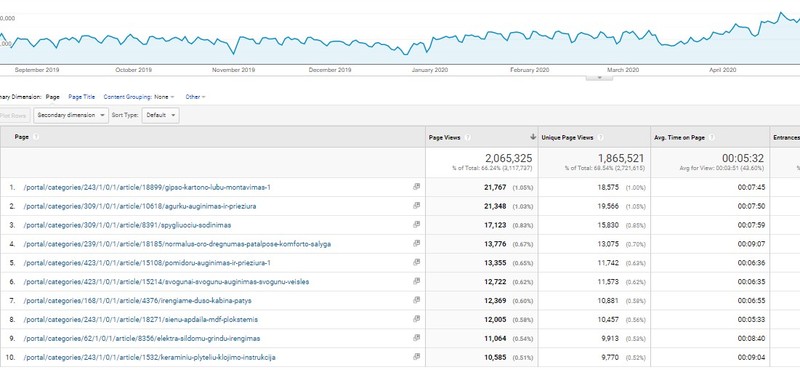The height and width of the screenshot is (391, 800).
Task: Open svogunai-svogunu-auginimas-svogunu-veisles link
Action: pyautogui.click(x=166, y=282)
